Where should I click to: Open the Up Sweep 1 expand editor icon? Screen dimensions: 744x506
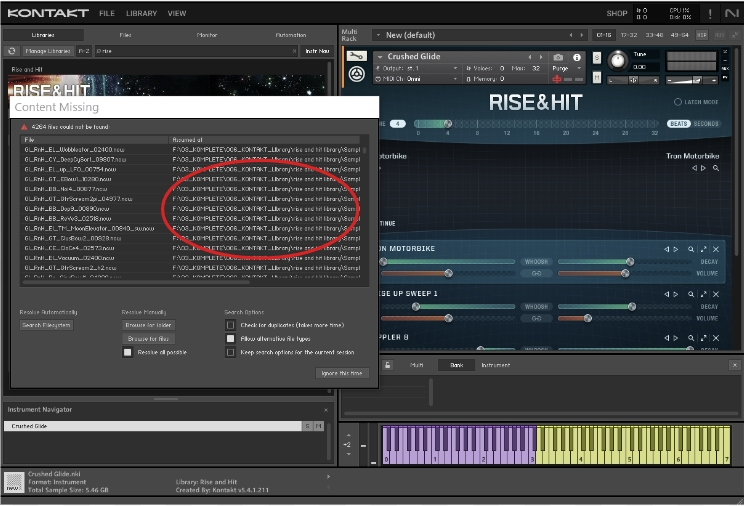pos(704,294)
